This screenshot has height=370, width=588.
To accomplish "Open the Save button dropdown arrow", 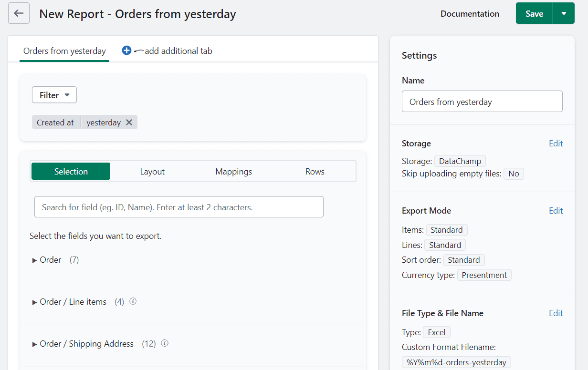I will [x=564, y=13].
